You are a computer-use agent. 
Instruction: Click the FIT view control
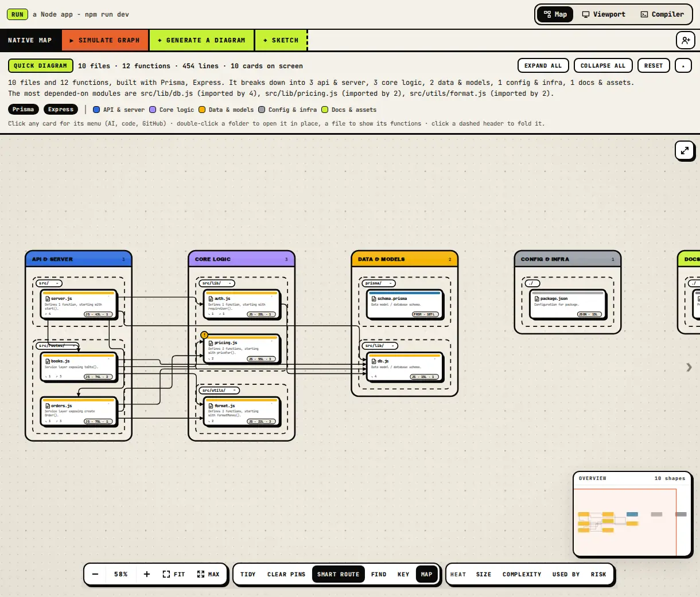click(174, 574)
